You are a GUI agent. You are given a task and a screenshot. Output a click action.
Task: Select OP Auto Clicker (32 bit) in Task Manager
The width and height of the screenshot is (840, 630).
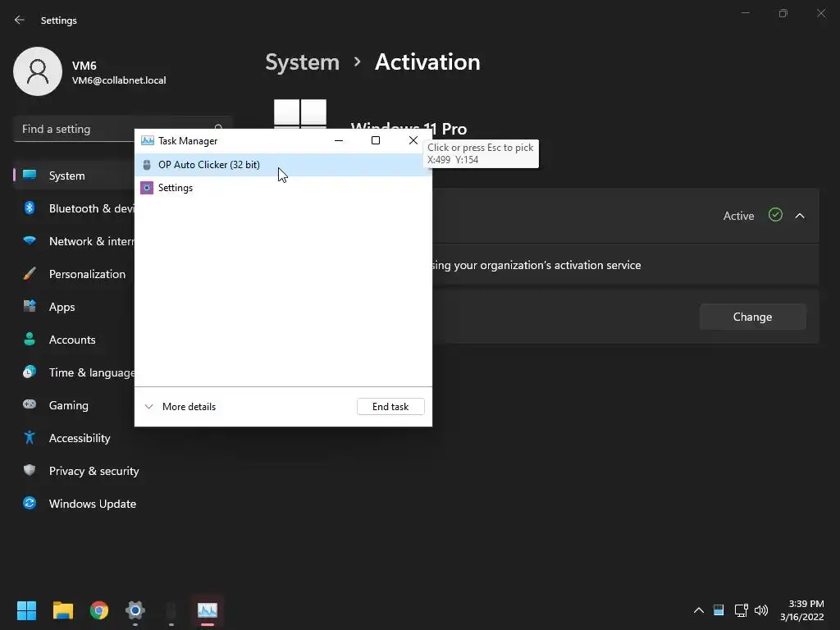283,164
